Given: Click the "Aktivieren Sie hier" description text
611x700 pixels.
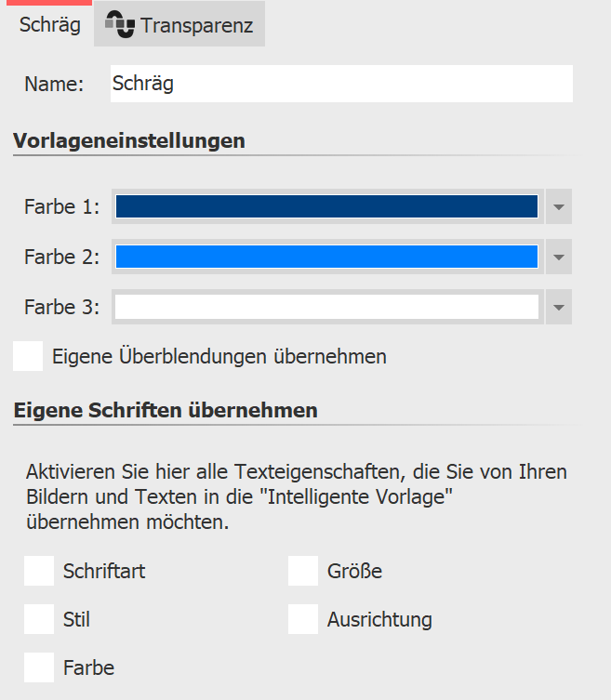Looking at the screenshot, I should point(296,497).
